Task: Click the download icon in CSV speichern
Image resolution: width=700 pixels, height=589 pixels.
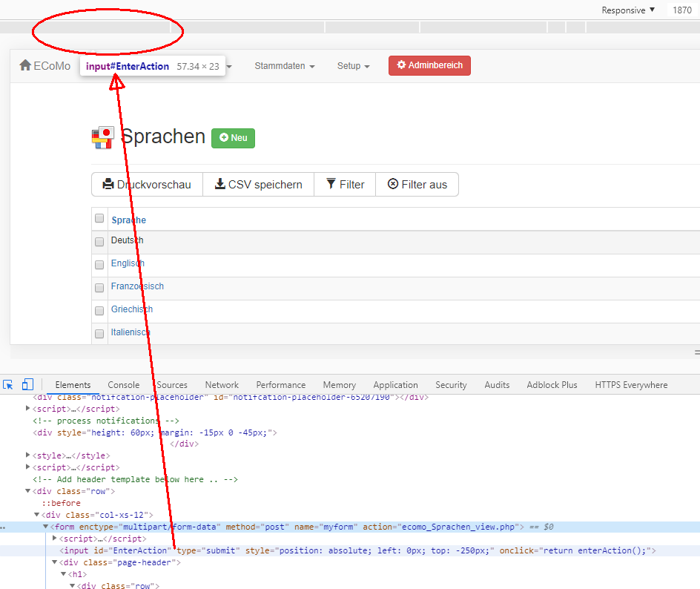Action: pos(220,184)
